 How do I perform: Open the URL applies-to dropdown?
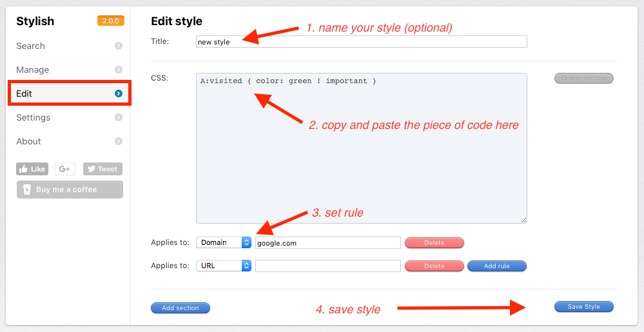pos(224,266)
